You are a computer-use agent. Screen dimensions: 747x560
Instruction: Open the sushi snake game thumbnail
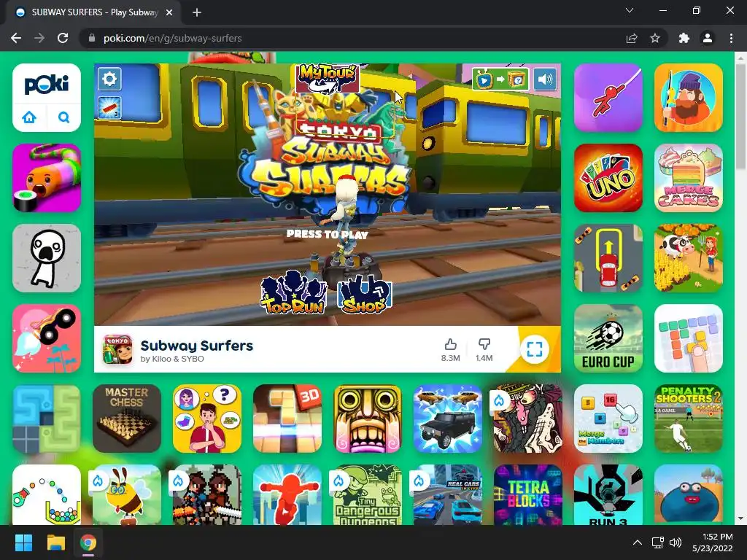point(47,178)
